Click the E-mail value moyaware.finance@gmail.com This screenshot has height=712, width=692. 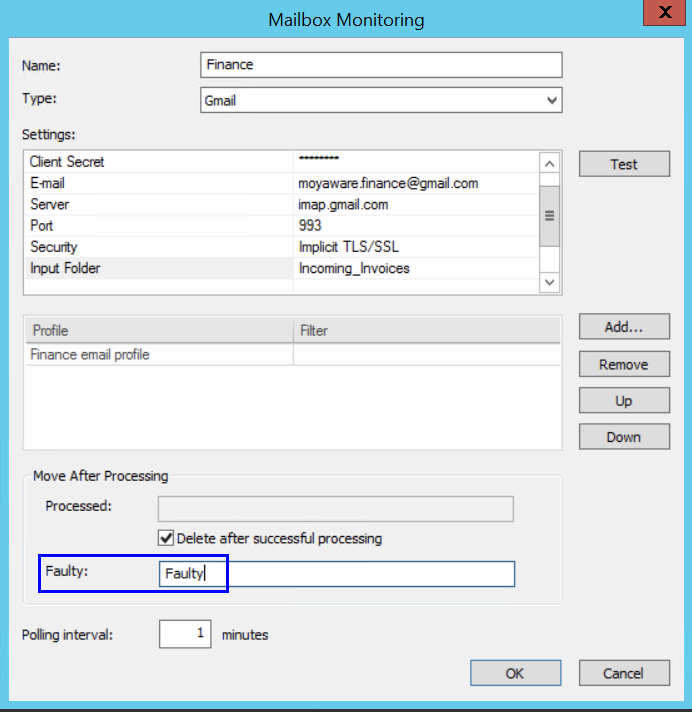click(388, 183)
